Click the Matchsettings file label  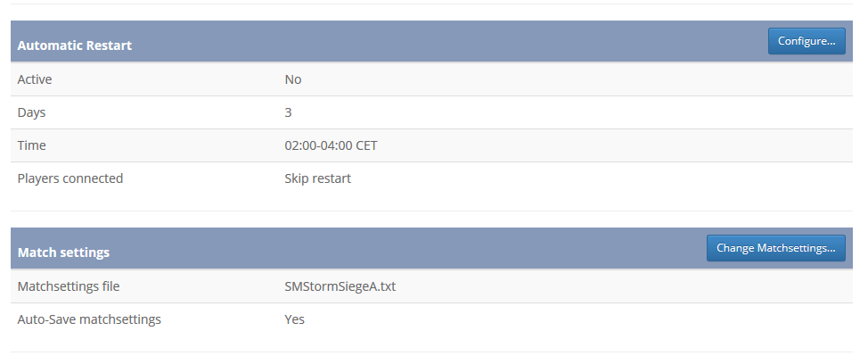pyautogui.click(x=69, y=286)
